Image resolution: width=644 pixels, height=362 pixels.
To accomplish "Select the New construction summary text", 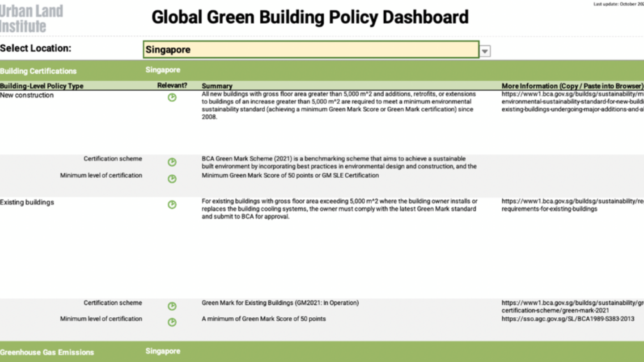I will [339, 105].
